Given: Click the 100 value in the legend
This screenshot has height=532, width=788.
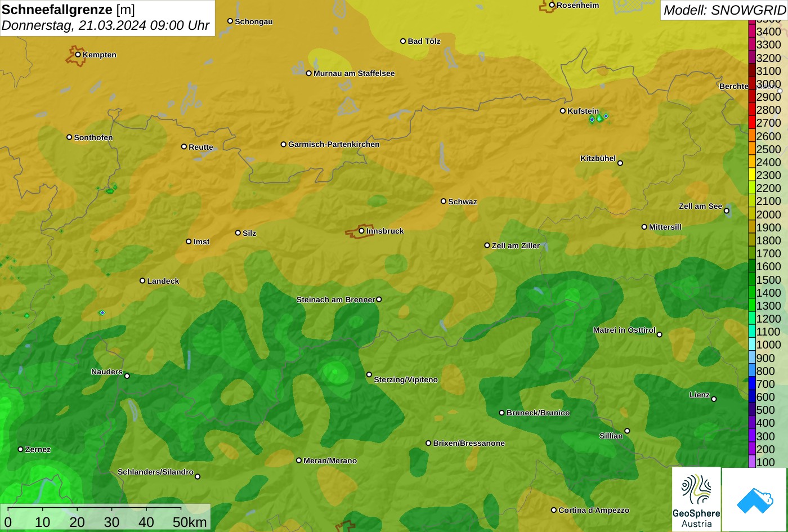Looking at the screenshot, I should pyautogui.click(x=765, y=462).
